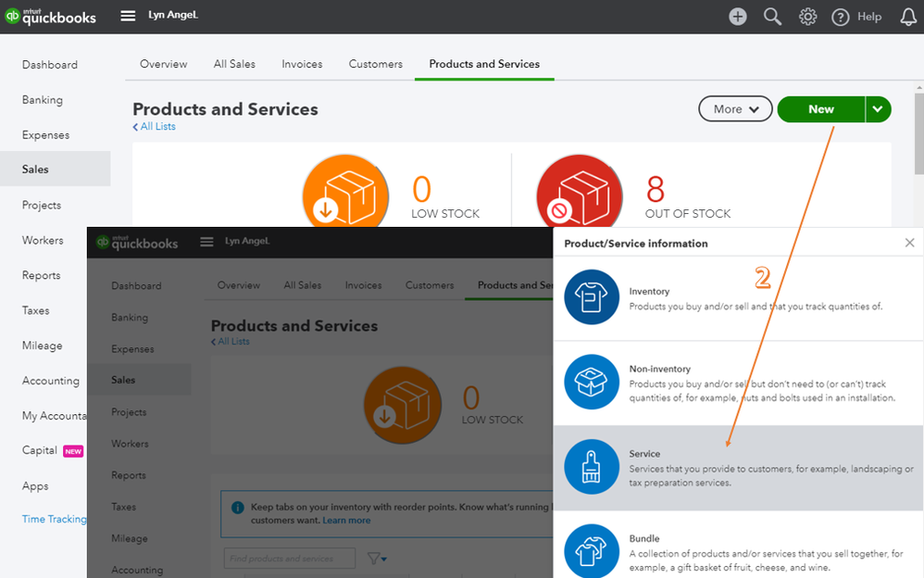Click the Help question mark icon
This screenshot has height=578, width=924.
tap(840, 17)
